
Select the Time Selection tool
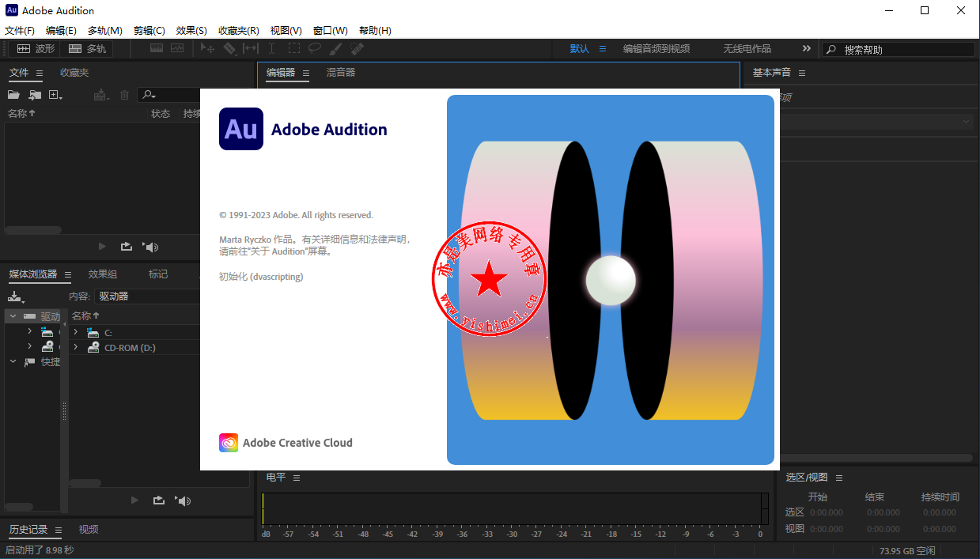click(x=272, y=48)
